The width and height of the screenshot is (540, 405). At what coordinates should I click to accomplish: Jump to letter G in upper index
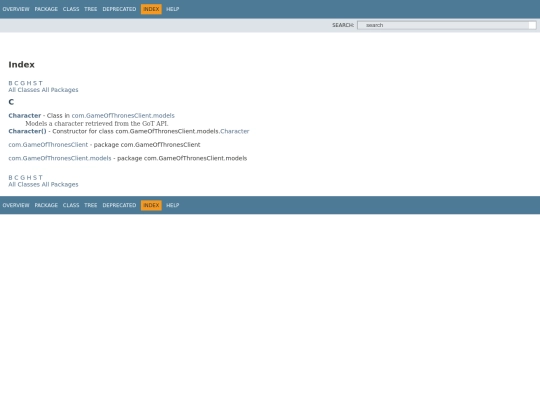pos(23,83)
